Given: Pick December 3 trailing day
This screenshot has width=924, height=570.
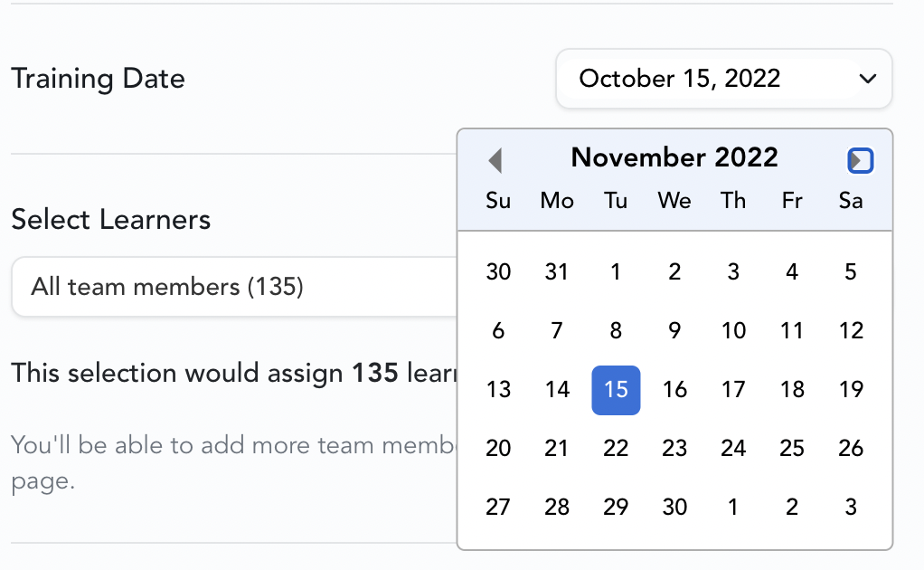Looking at the screenshot, I should point(851,507).
